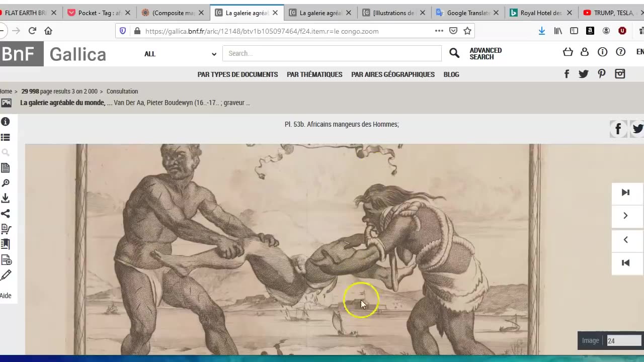The width and height of the screenshot is (644, 362).
Task: Open PAR TYPES DE DOCUMENTS menu
Action: tap(237, 74)
